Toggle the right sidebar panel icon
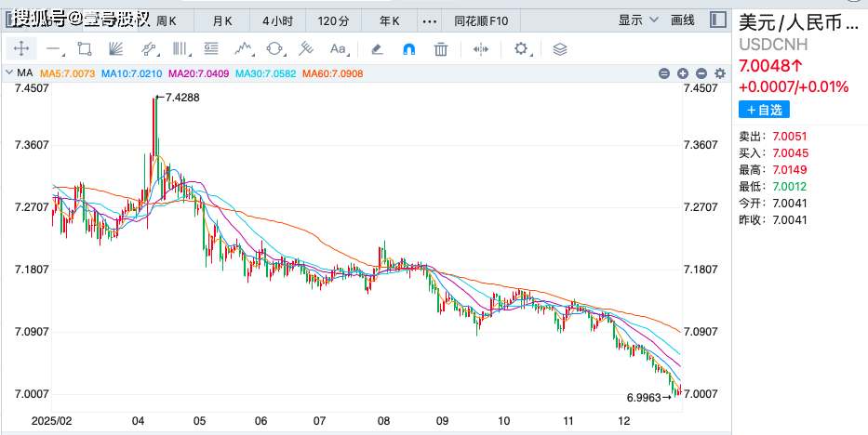The image size is (868, 435). [717, 20]
